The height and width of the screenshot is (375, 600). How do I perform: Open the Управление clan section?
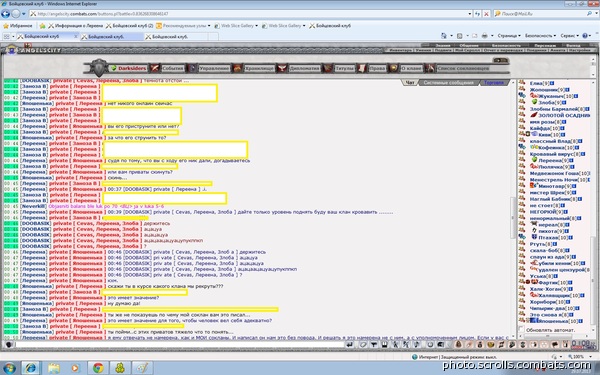click(x=214, y=68)
